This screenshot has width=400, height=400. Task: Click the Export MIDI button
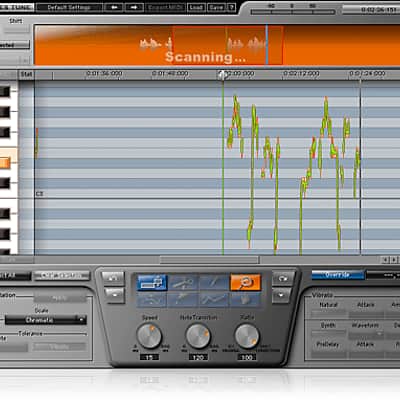click(x=165, y=7)
